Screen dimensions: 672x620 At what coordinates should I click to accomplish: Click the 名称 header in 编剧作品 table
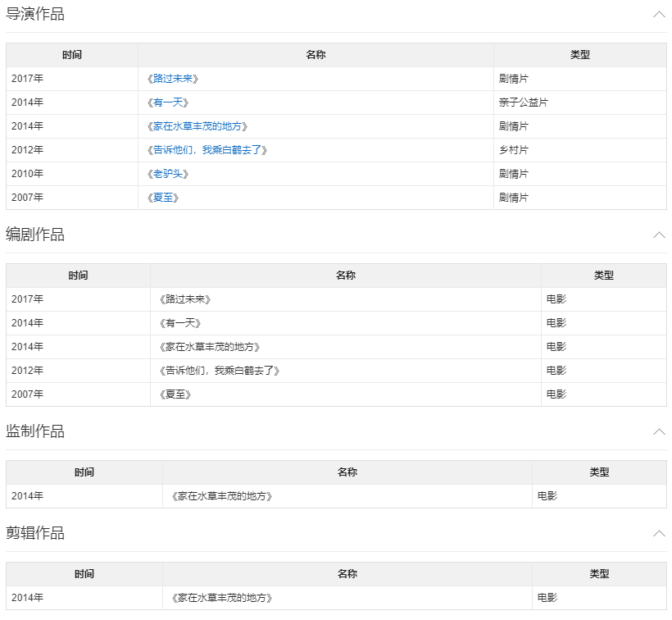point(346,276)
